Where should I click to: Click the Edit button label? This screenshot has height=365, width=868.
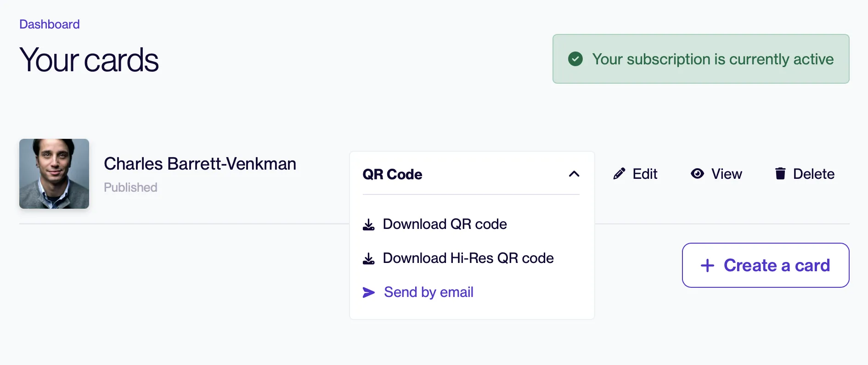tap(645, 174)
